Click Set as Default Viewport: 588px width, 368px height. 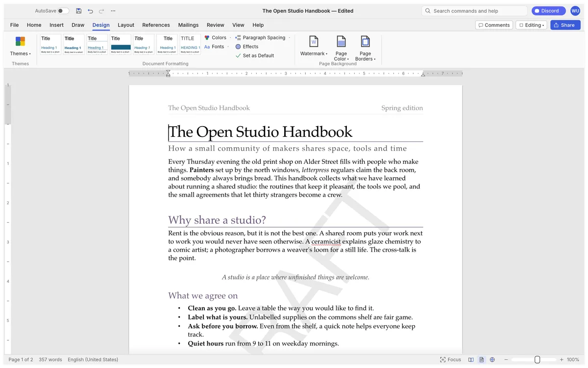click(x=254, y=55)
